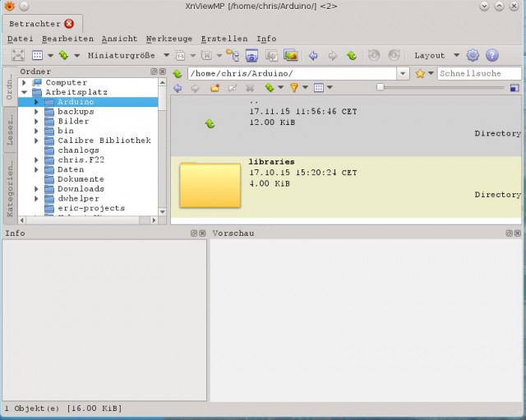Click the green go-up-folder arrow beside path field
This screenshot has height=420, width=526.
click(x=178, y=73)
